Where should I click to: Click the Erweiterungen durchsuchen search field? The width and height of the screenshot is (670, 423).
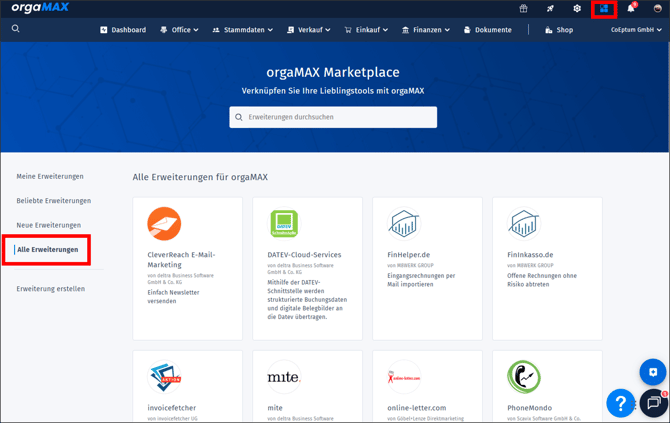tap(333, 117)
